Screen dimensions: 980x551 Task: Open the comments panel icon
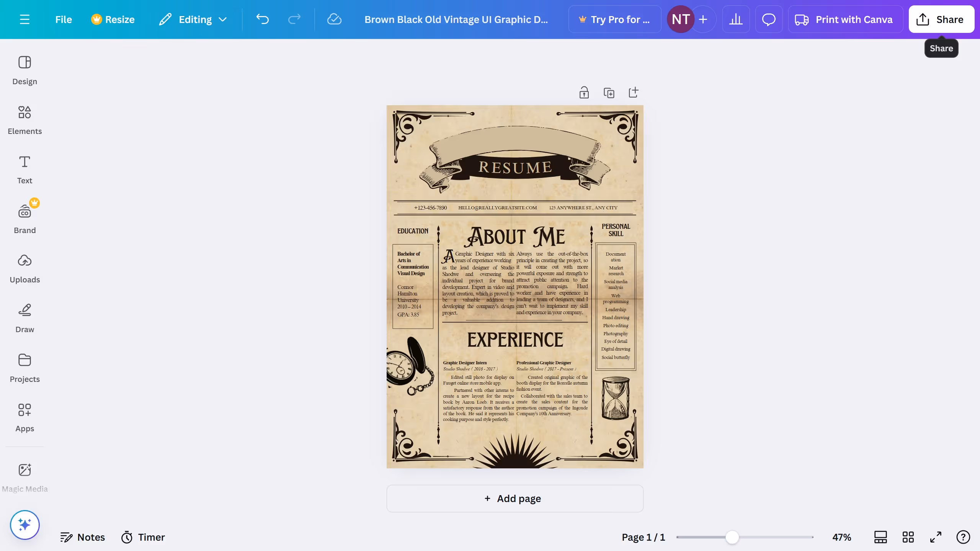(x=768, y=19)
